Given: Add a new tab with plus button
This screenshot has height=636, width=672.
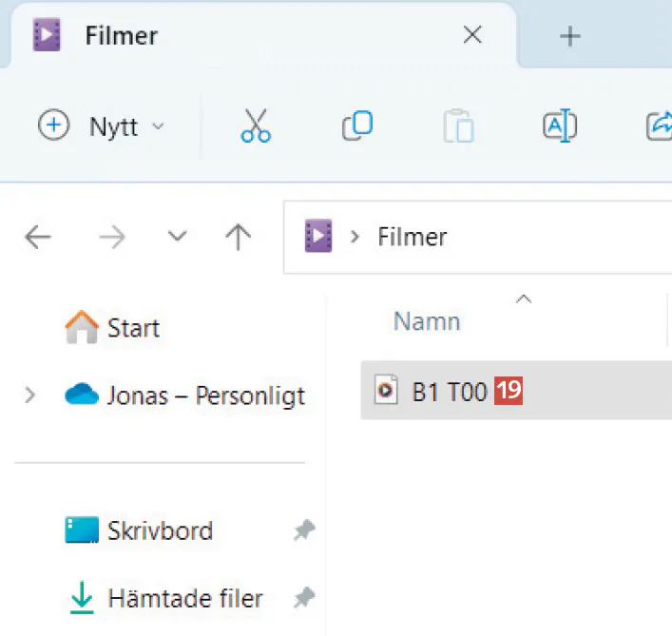Looking at the screenshot, I should coord(569,36).
